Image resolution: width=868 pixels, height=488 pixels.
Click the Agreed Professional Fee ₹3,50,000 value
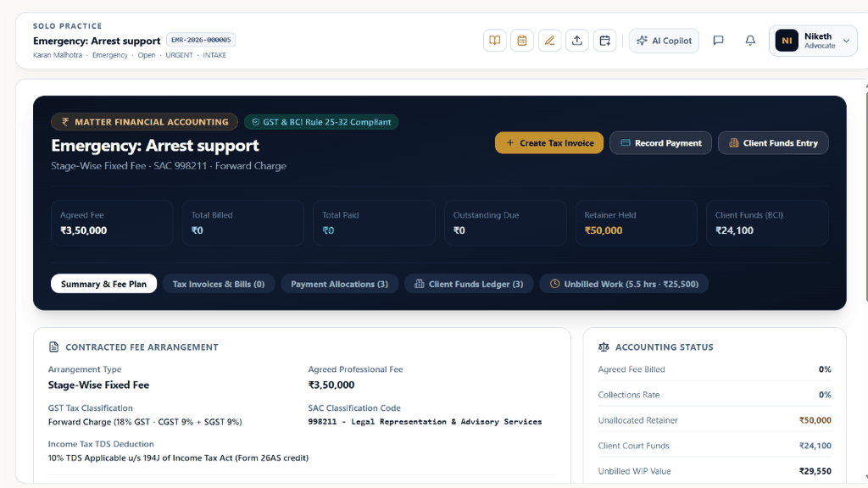click(x=331, y=385)
